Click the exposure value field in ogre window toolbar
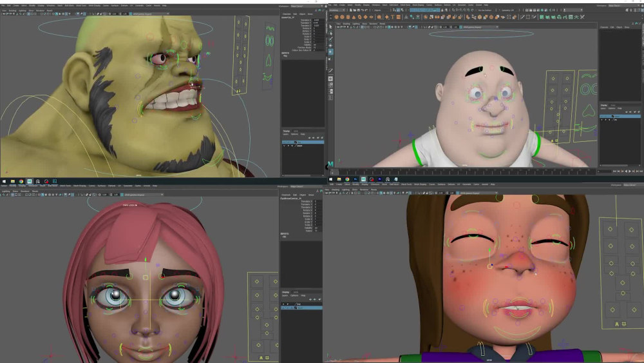 (x=115, y=14)
